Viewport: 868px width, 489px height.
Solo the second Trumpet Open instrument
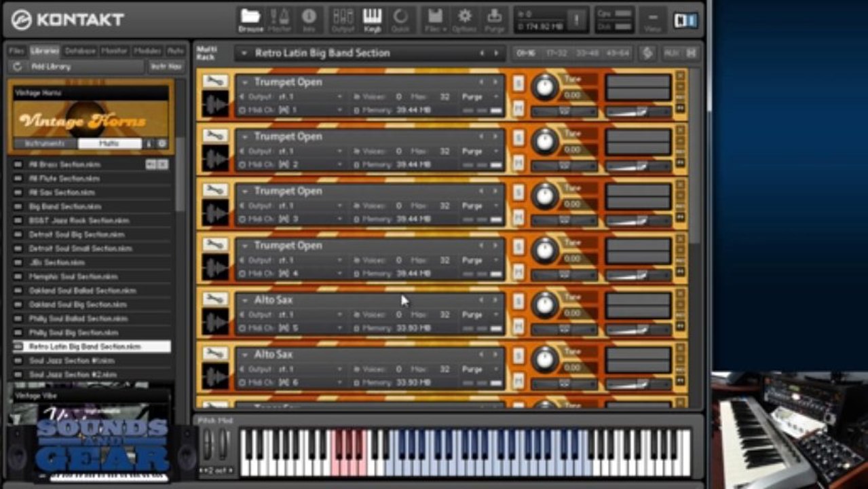tap(518, 138)
